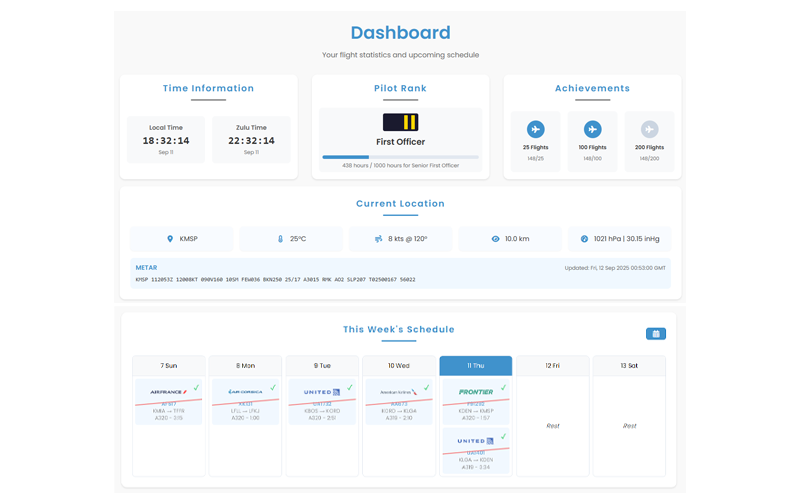Select the 8 Mon day header
Viewport: 800px width, 500px height.
(245, 366)
